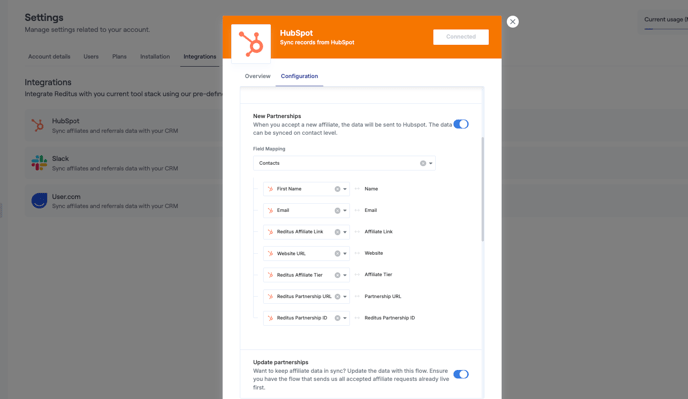Close the HubSpot configuration dialog

point(512,22)
